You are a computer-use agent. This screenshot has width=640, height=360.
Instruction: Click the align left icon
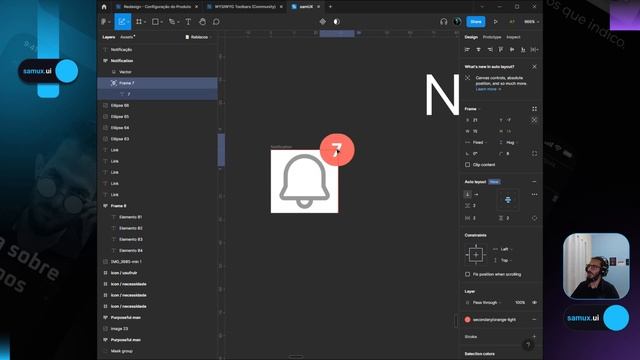(467, 49)
